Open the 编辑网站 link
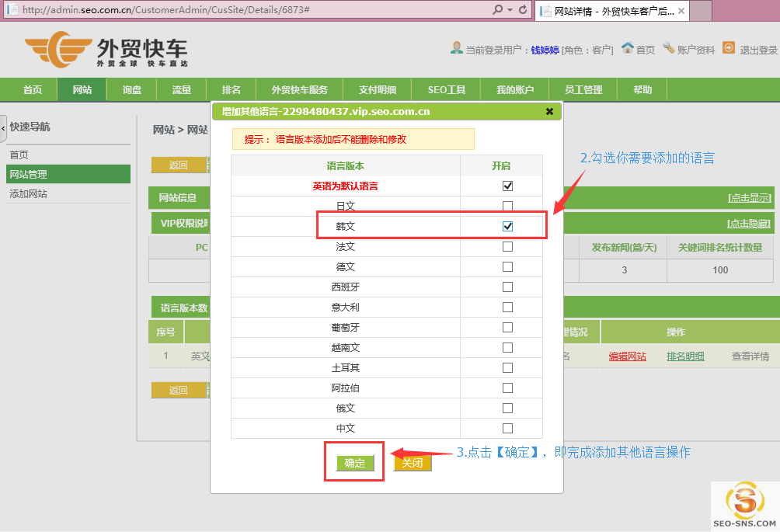This screenshot has height=532, width=780. [x=627, y=356]
